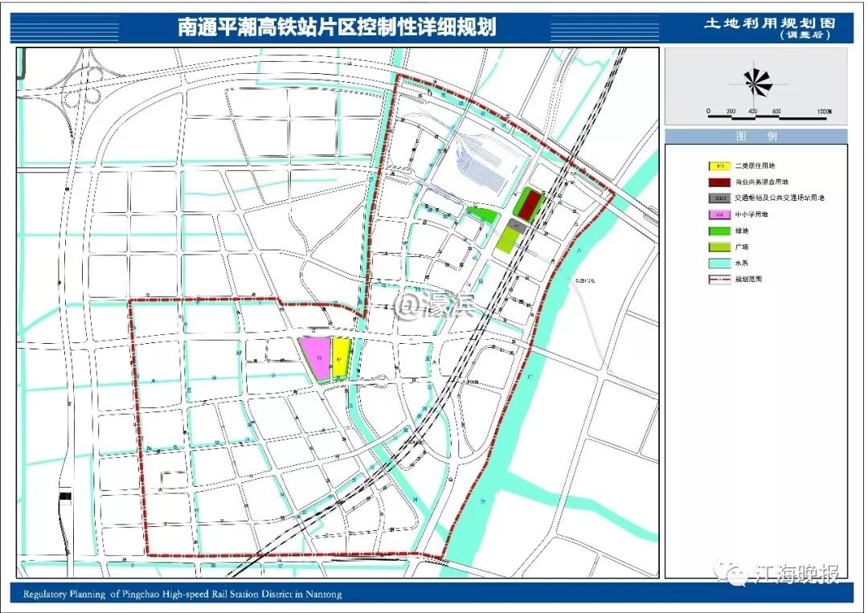Screen dimensions: 868x613
Task: Click the red-dashed planning boundary legend symbol
Action: pos(719,280)
